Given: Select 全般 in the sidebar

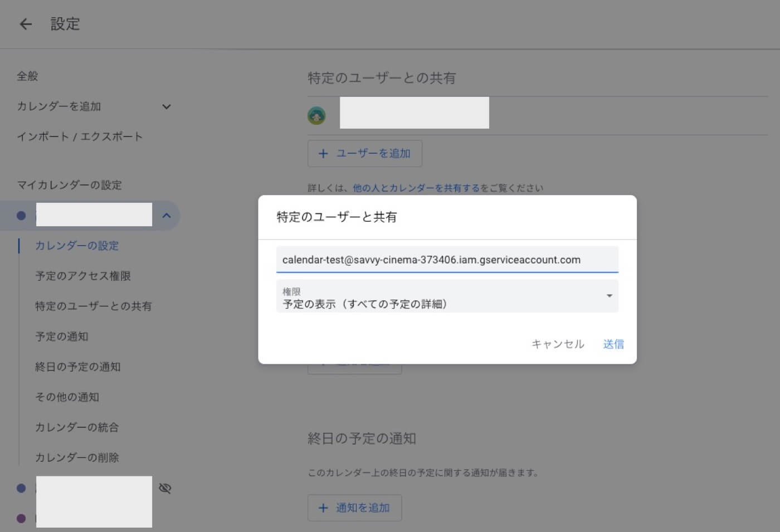Looking at the screenshot, I should coord(27,76).
